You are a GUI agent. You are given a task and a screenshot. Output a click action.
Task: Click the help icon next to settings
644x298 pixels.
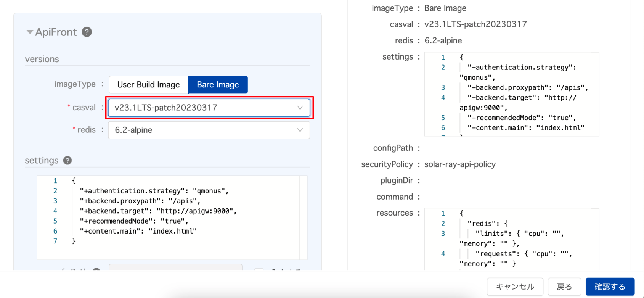pos(67,161)
